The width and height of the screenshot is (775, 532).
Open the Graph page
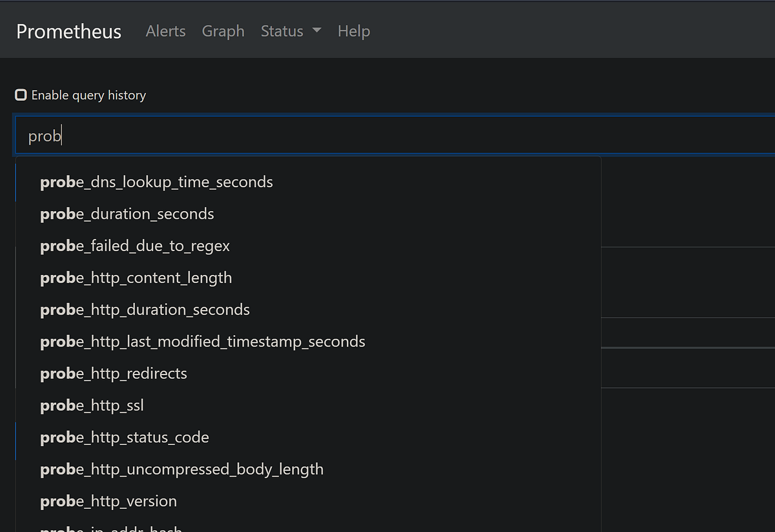(x=223, y=31)
